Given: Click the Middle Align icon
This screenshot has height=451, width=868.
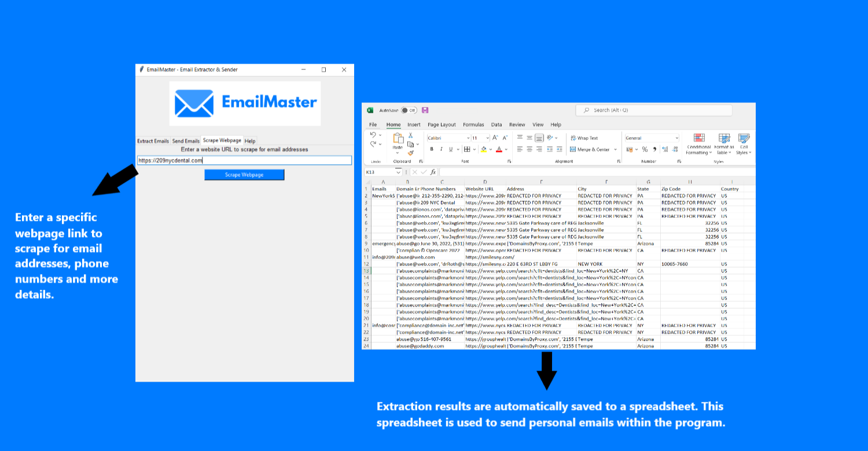Looking at the screenshot, I should [529, 138].
